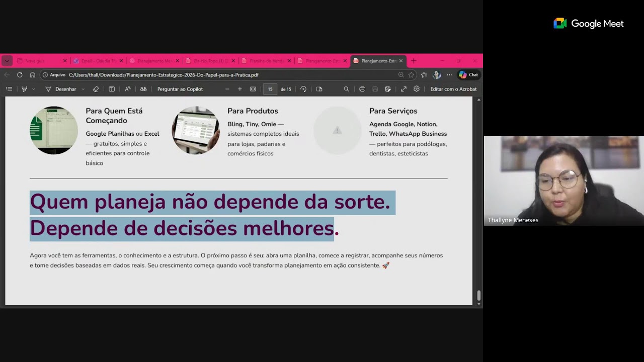Enter PDF full screen mode
This screenshot has height=362, width=644.
[404, 89]
